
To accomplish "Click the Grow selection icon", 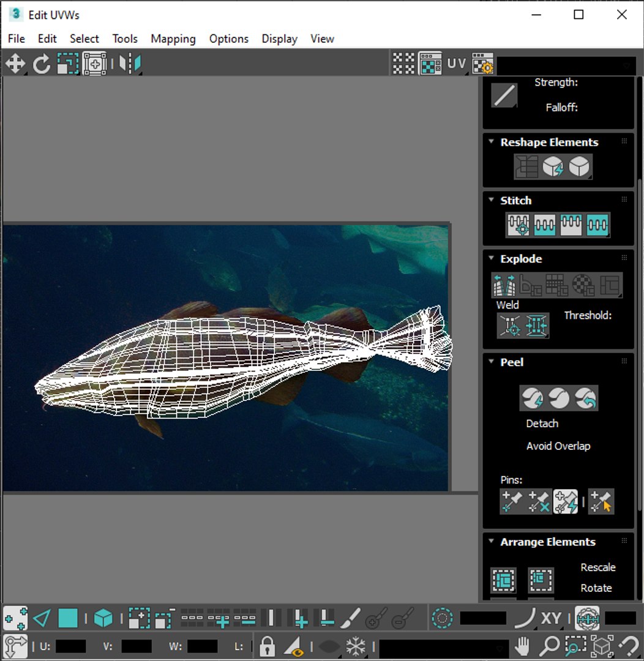I will pos(139,618).
